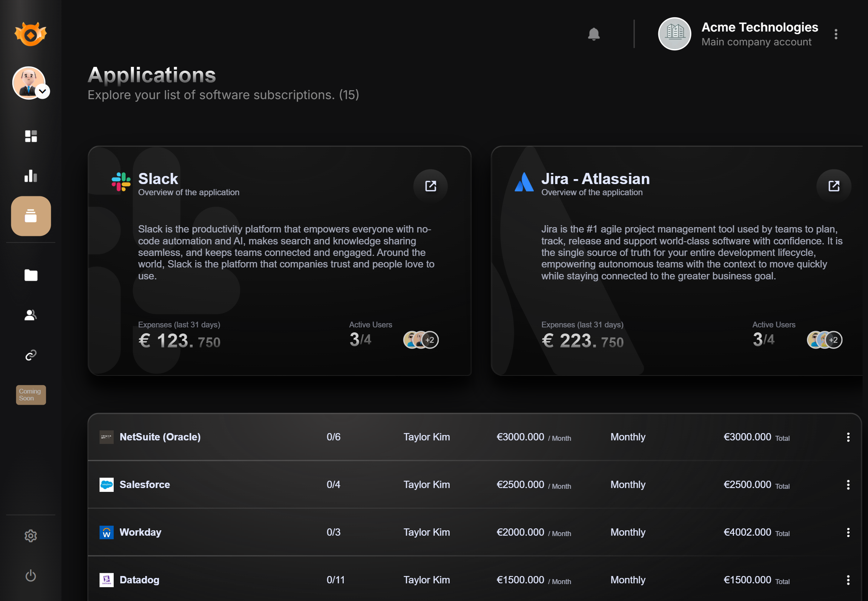Click the Acme Technologies account name
Viewport: 868px width, 601px height.
(760, 27)
